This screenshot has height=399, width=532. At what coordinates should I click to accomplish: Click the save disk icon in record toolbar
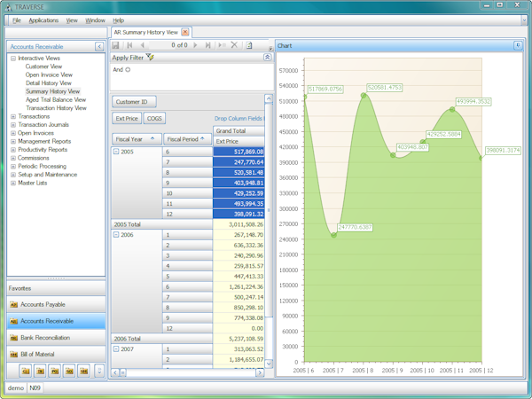pyautogui.click(x=115, y=45)
